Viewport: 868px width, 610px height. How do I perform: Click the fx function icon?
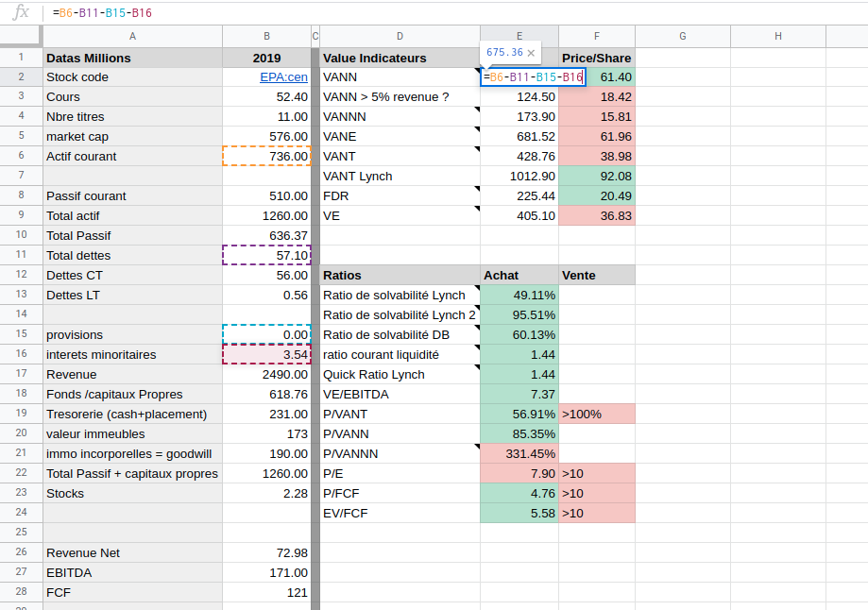pyautogui.click(x=21, y=13)
